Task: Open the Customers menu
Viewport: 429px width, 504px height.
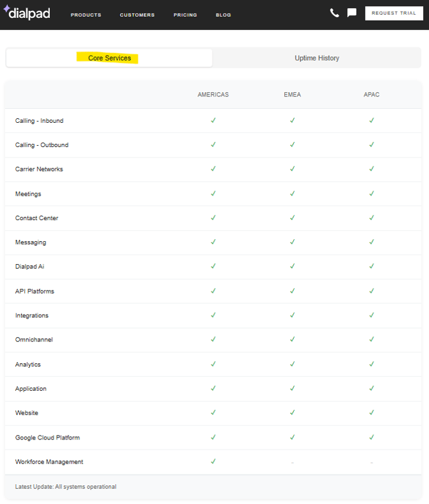Action: coord(137,15)
